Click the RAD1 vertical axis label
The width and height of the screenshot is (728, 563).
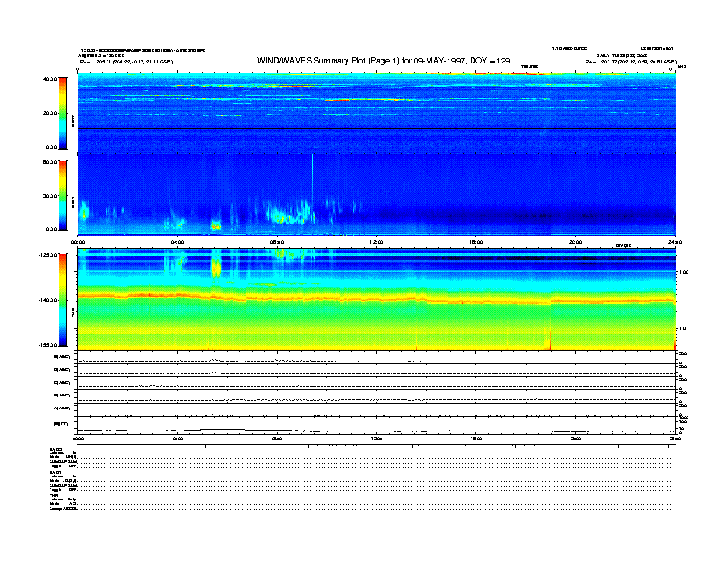[73, 201]
